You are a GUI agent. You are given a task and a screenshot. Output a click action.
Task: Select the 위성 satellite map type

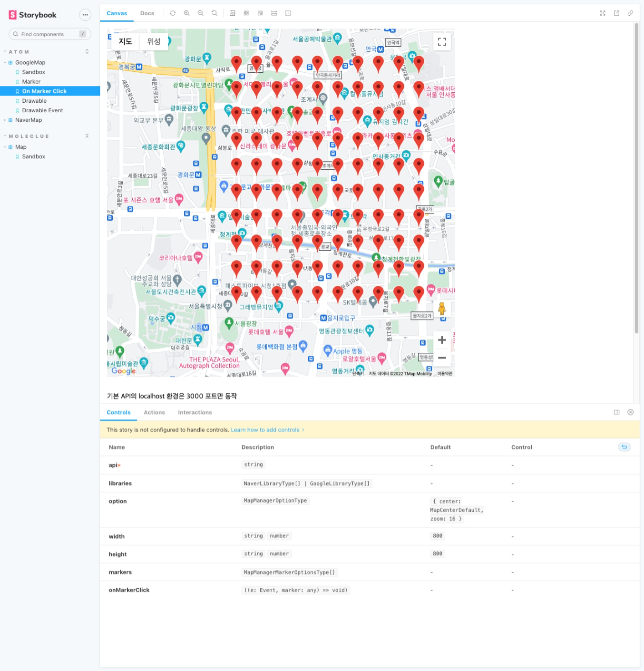pyautogui.click(x=154, y=41)
